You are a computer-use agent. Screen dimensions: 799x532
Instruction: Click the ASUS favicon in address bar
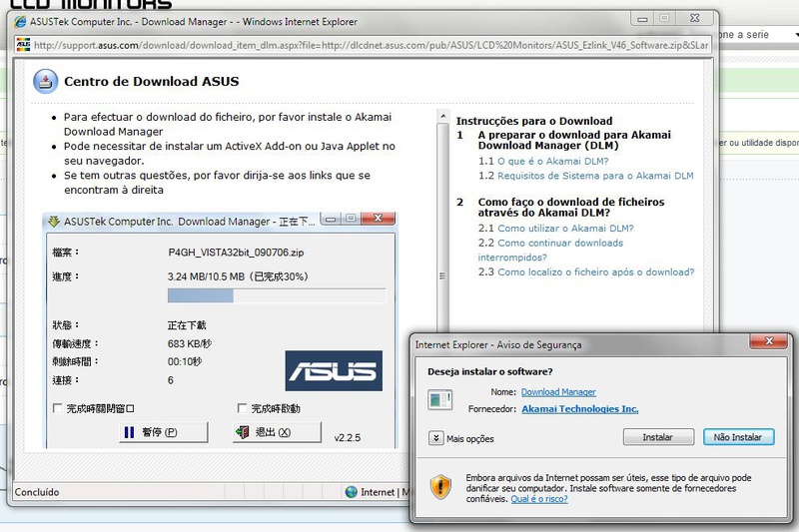click(x=23, y=45)
